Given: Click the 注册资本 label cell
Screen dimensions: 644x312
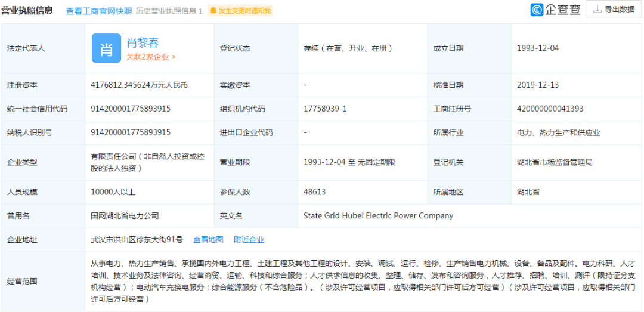Looking at the screenshot, I should point(43,85).
